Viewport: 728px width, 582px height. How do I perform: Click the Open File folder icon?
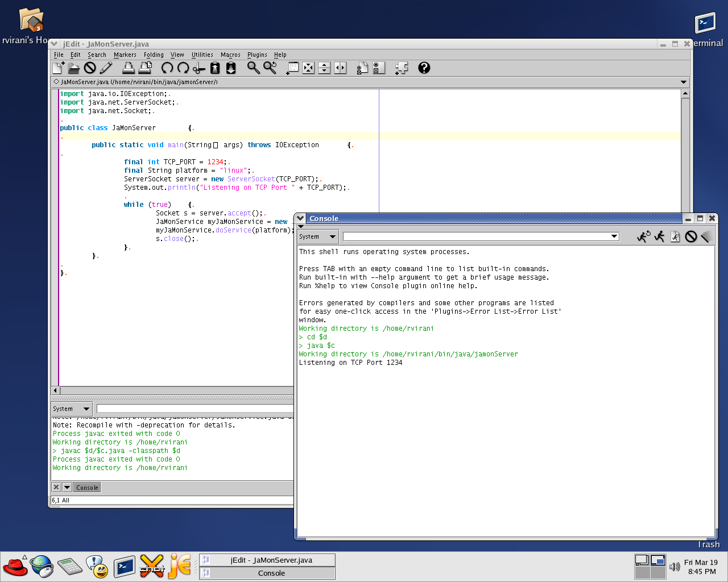click(x=74, y=68)
